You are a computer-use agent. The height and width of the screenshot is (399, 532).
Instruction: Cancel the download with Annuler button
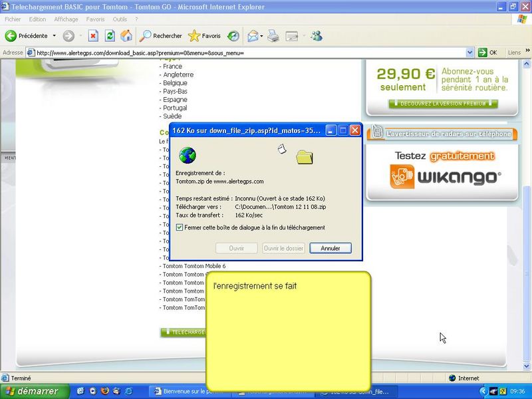331,248
